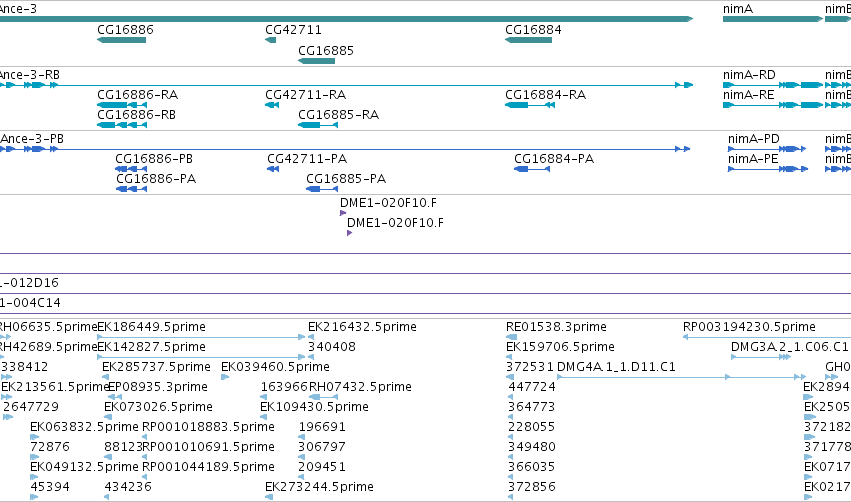Click EST RE01538.3prime
851x502 pixels.
click(511, 337)
